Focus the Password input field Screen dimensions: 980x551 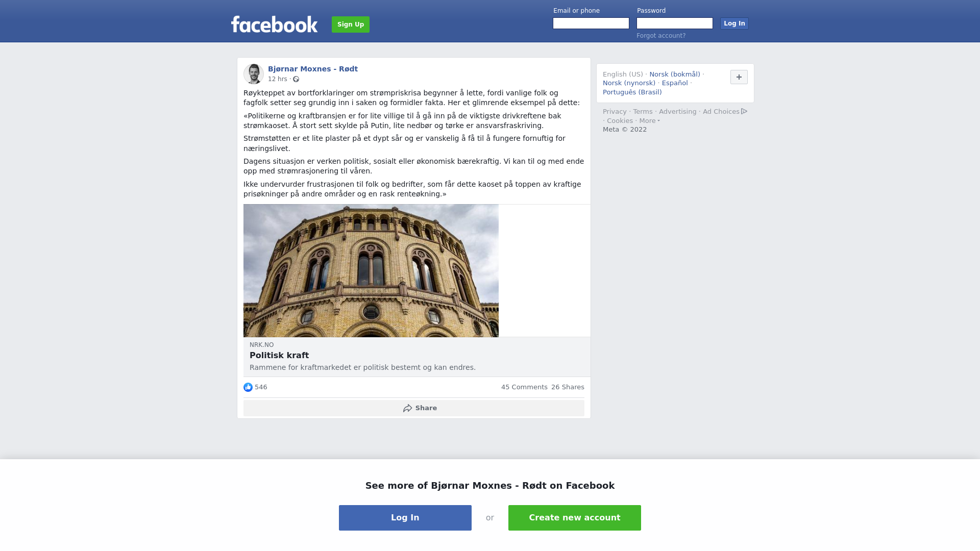coord(675,23)
